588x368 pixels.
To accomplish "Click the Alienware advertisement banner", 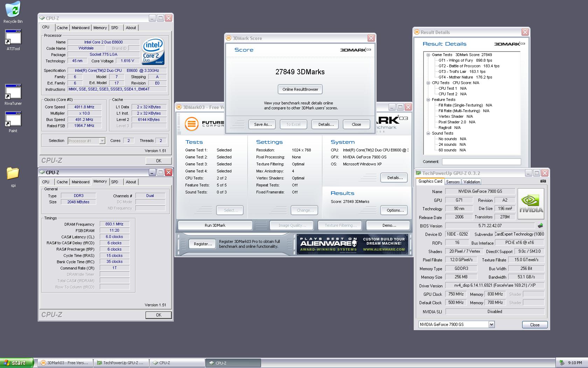I will pyautogui.click(x=353, y=244).
